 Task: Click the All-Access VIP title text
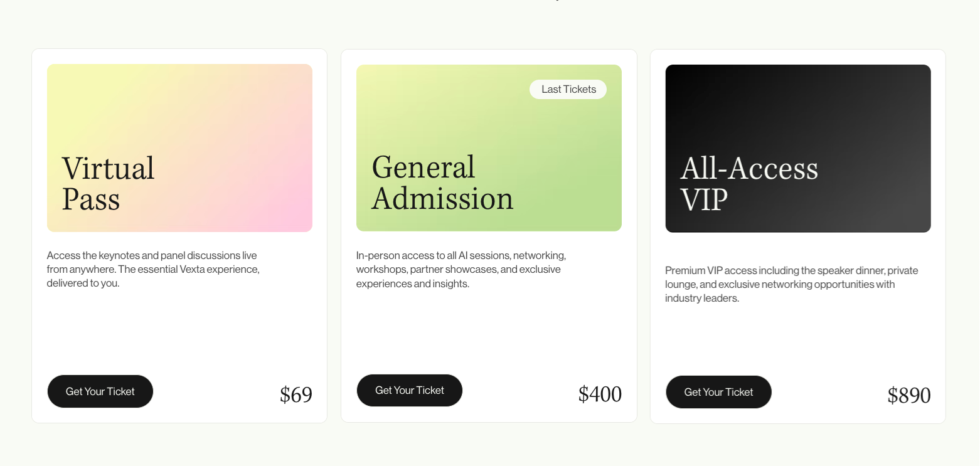(749, 184)
